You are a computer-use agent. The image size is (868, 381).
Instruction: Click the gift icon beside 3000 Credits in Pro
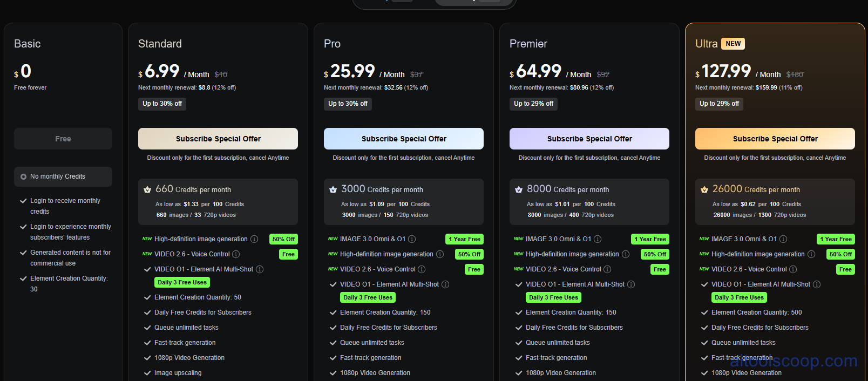333,189
